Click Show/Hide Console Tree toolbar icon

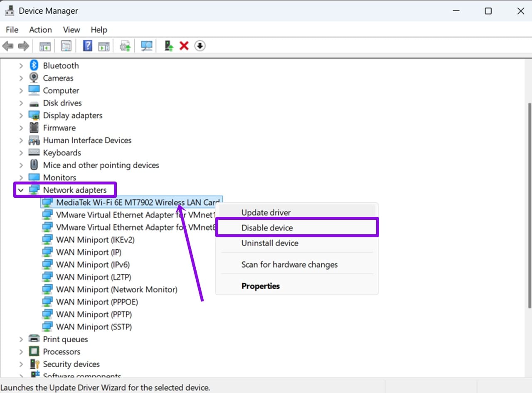pyautogui.click(x=45, y=46)
